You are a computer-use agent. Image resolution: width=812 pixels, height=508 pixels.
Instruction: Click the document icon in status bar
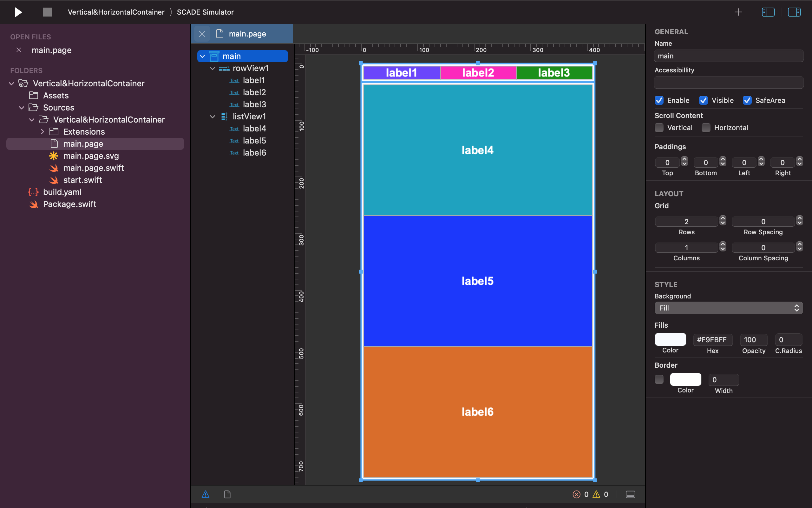[227, 494]
